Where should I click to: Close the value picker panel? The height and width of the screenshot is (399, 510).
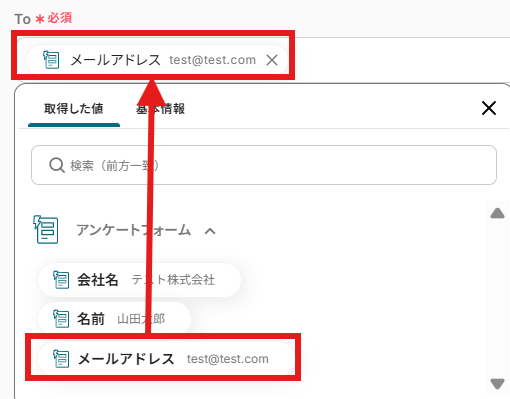click(x=489, y=108)
